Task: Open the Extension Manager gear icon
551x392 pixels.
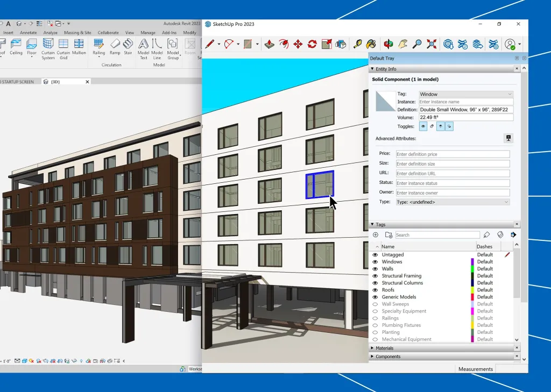Action: coord(493,44)
